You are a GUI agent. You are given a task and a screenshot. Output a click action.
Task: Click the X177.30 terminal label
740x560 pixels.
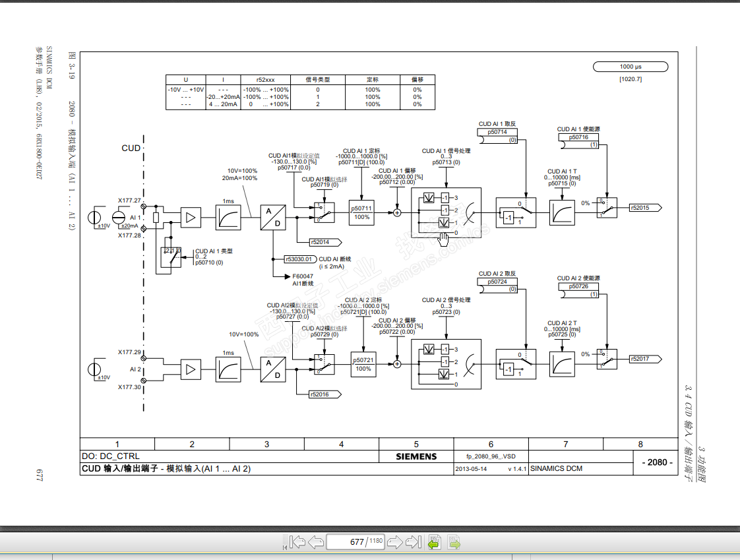point(129,387)
